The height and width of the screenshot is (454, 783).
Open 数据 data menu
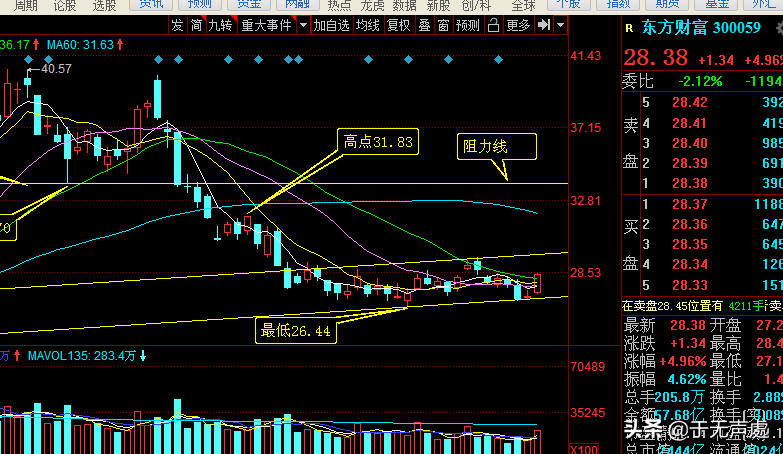pos(404,5)
